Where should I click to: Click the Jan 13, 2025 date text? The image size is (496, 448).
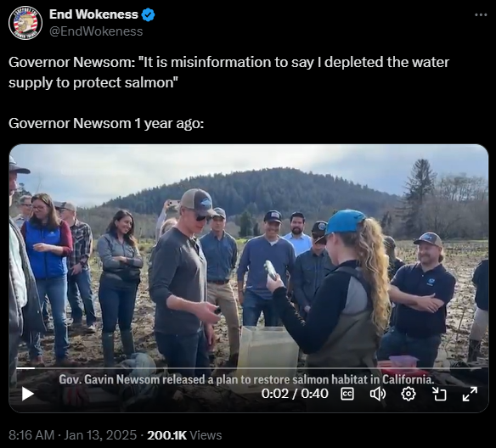[x=100, y=435]
